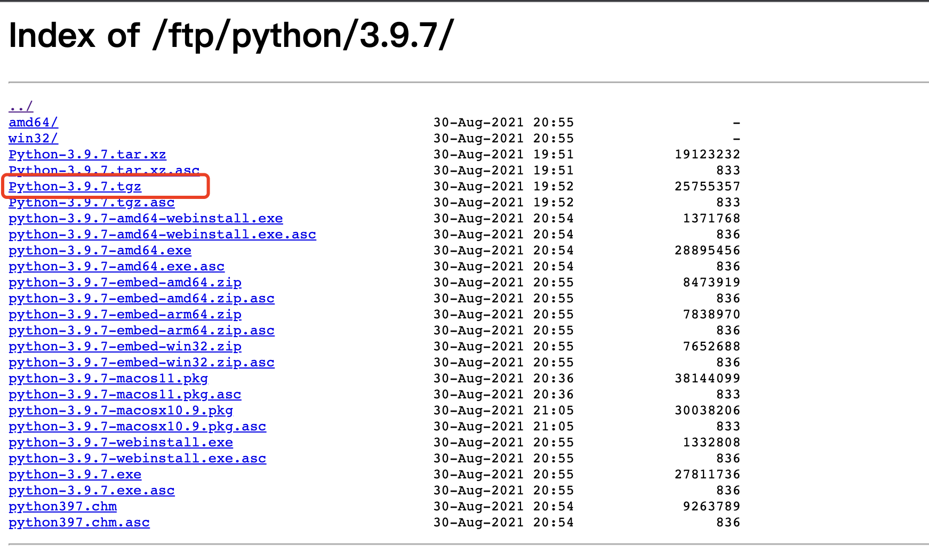Download python-3.9.7.exe installer
This screenshot has width=929, height=560.
[75, 474]
